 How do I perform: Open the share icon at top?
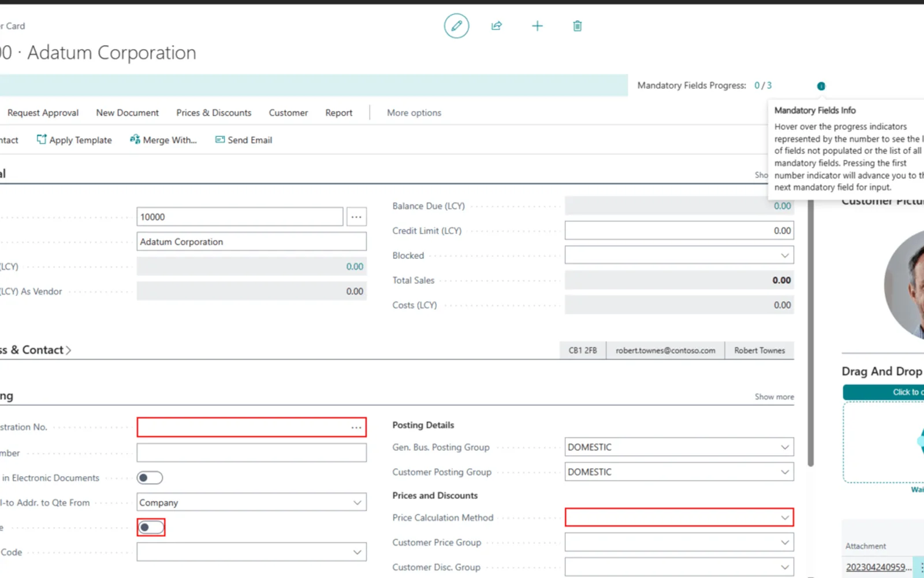(497, 26)
